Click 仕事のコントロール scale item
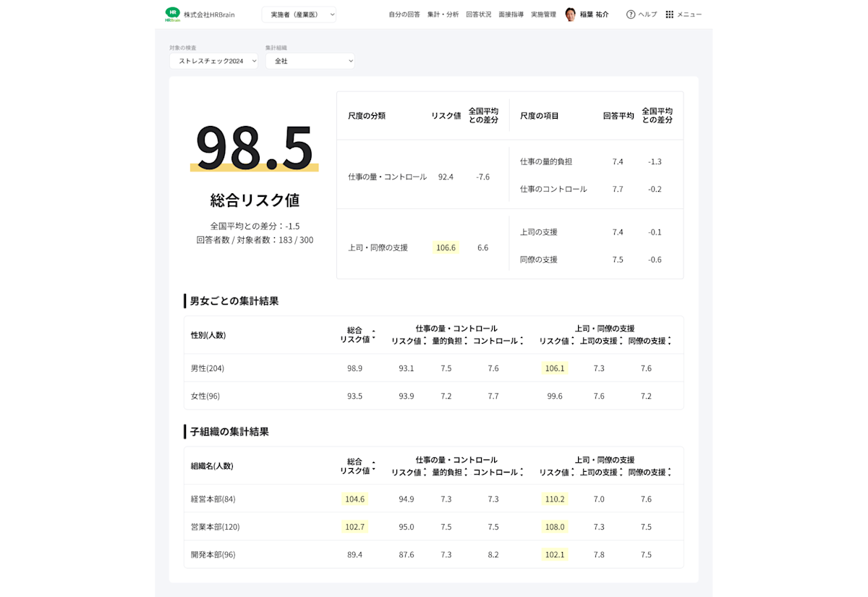 553,189
